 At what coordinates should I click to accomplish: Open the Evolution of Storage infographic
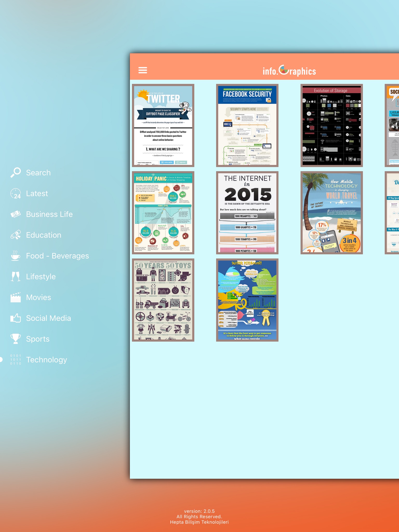pos(332,125)
